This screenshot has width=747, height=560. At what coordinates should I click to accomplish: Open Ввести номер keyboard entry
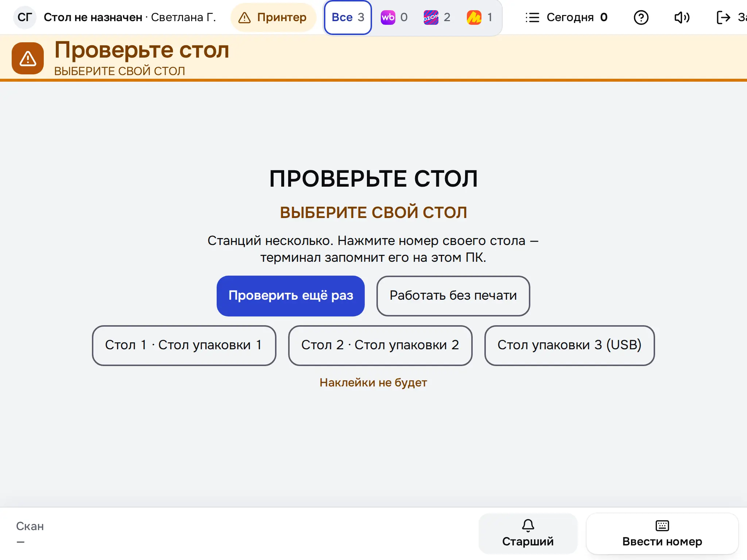[662, 533]
